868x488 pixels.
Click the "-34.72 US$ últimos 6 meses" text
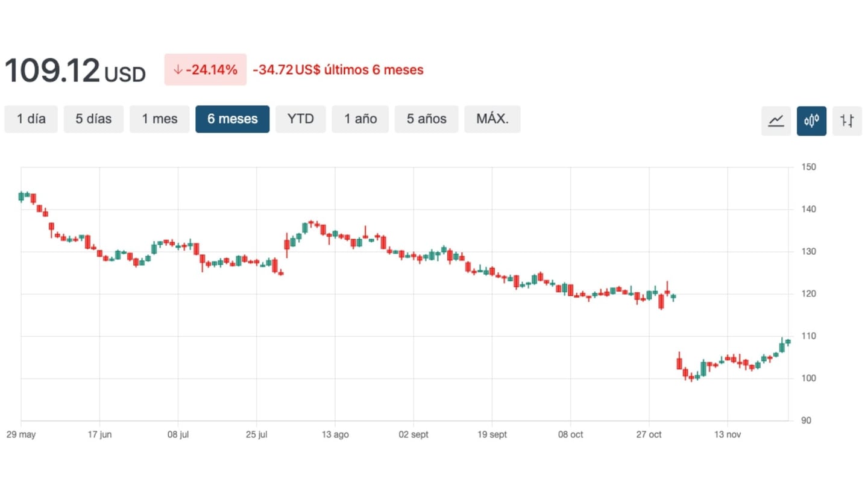pyautogui.click(x=338, y=70)
